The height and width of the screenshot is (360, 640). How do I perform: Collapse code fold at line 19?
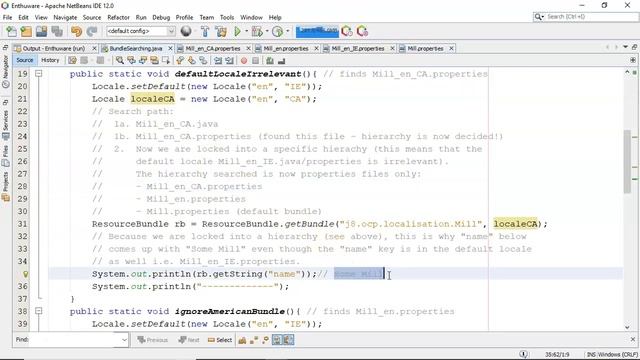coord(38,74)
